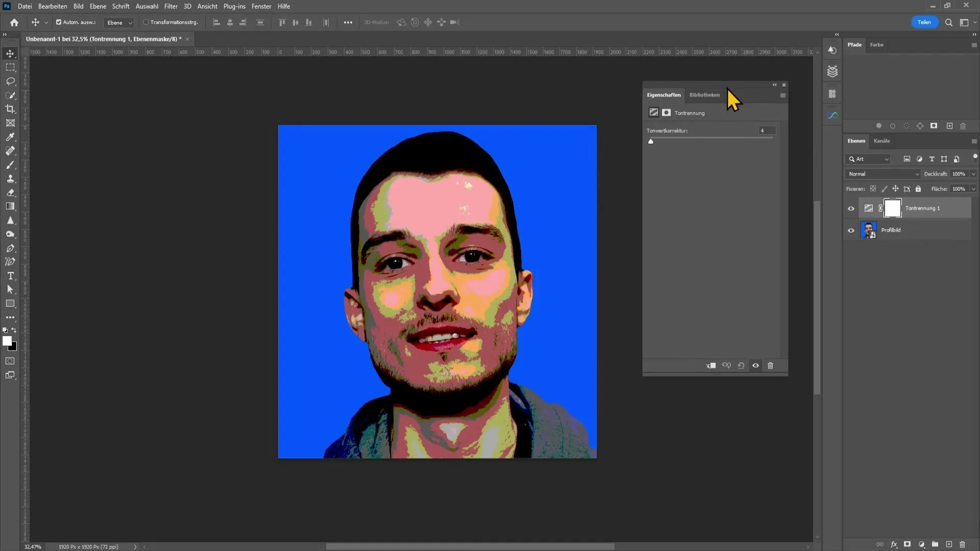Click the Tonwertkorrektur slider handle
980x551 pixels.
[651, 141]
